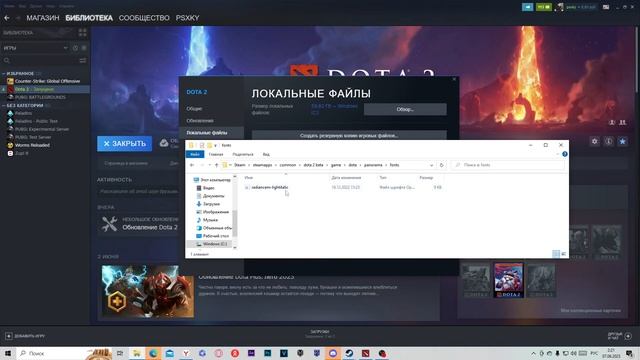Image resolution: width=640 pixels, height=360 pixels.
Task: Click steamapps in the Explorer address path
Action: (x=262, y=165)
